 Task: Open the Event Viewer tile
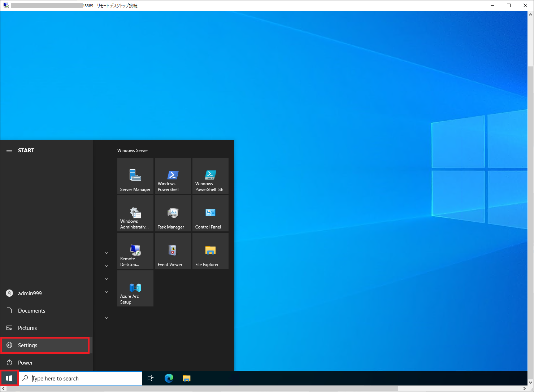pyautogui.click(x=173, y=251)
